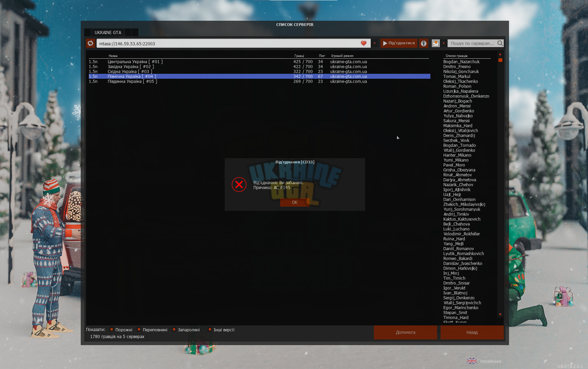The height and width of the screenshot is (369, 588).
Task: Select the last blank tab in tab row
Action: click(135, 32)
